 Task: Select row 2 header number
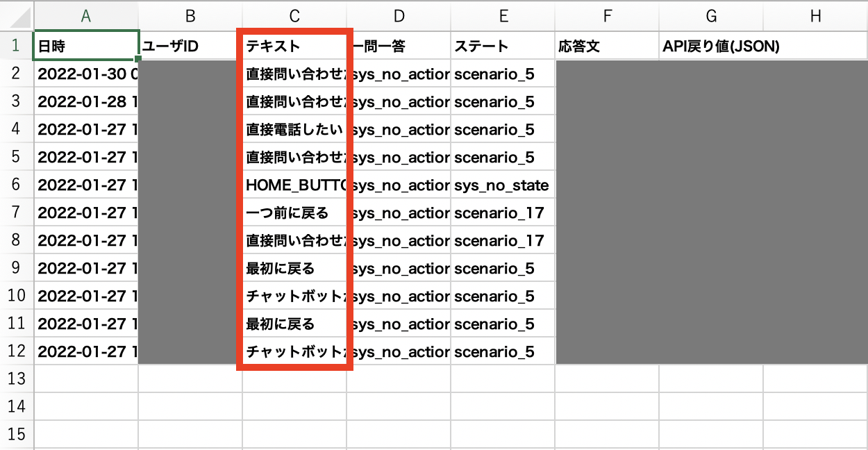click(17, 74)
